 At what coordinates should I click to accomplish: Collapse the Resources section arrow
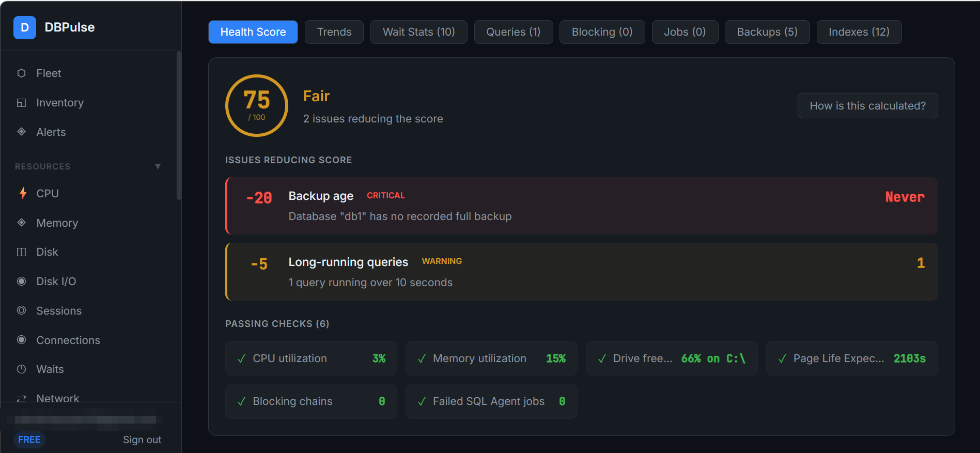tap(158, 166)
